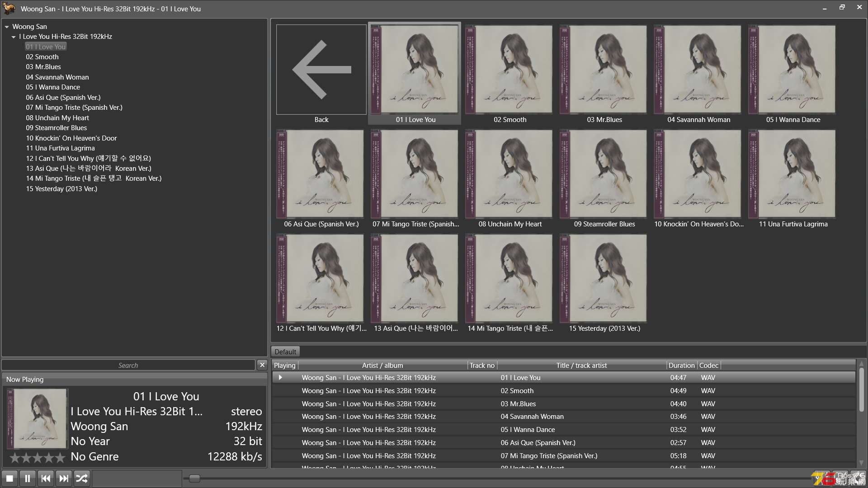Select 06 Asi Que (Spanish Ver.) in tree
Viewport: 868px width, 488px height.
[63, 98]
